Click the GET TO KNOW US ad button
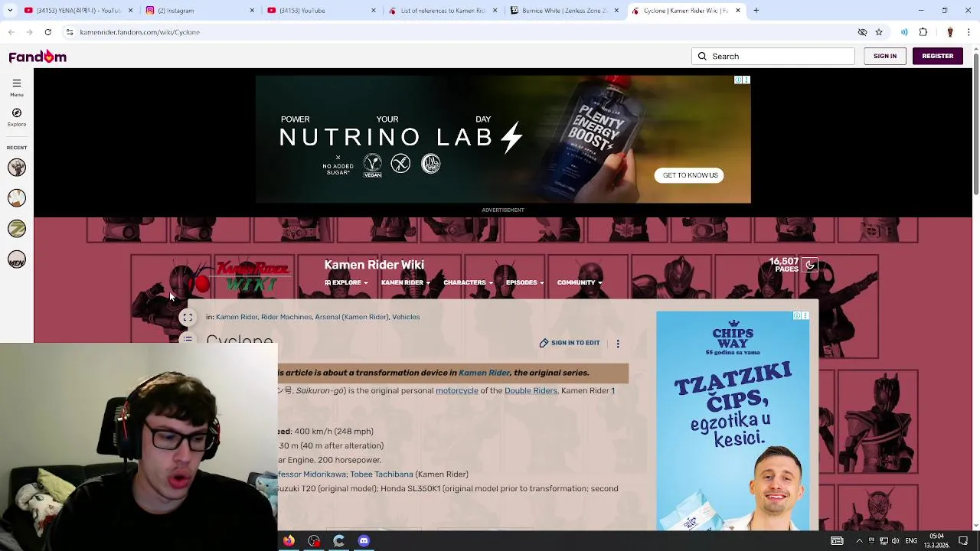The image size is (980, 551). (x=690, y=175)
